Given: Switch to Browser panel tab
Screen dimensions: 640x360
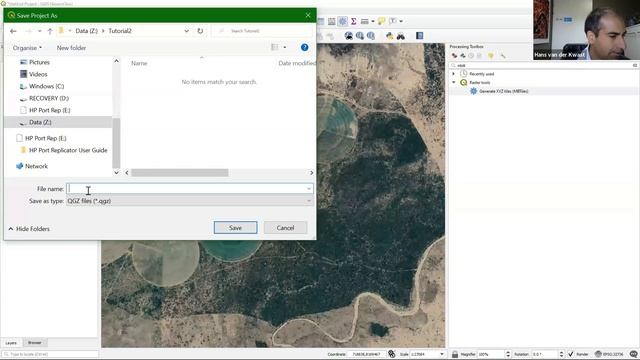Looking at the screenshot, I should (x=35, y=343).
